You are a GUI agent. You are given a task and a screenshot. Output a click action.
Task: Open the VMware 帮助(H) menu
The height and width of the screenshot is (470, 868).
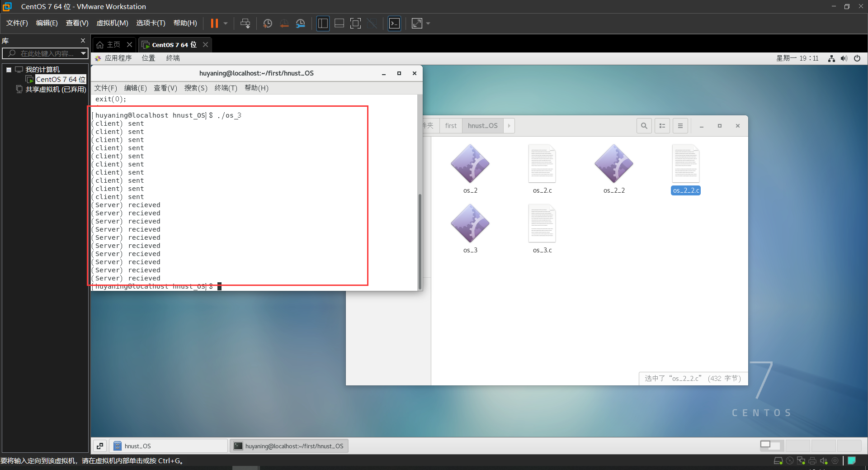(185, 23)
